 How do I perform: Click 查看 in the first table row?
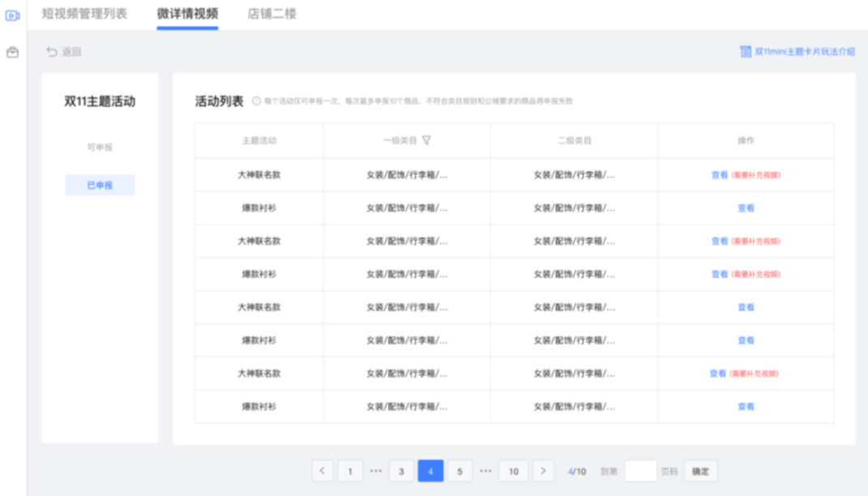pyautogui.click(x=719, y=174)
